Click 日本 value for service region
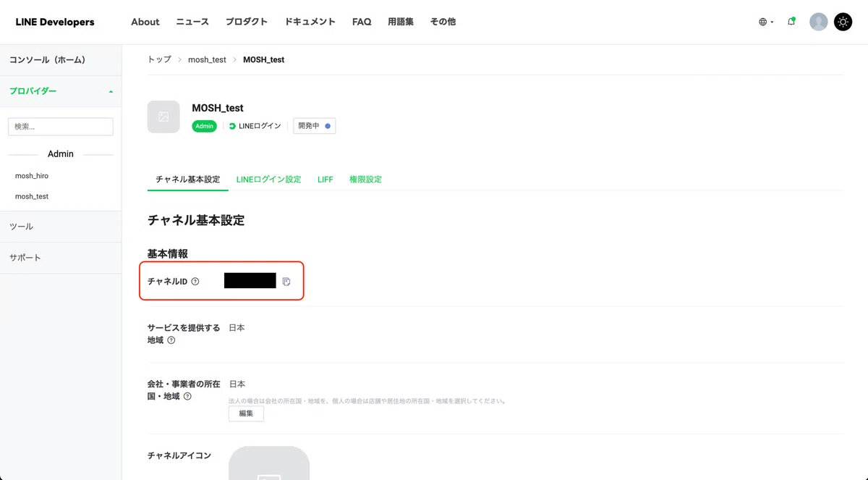 (237, 327)
